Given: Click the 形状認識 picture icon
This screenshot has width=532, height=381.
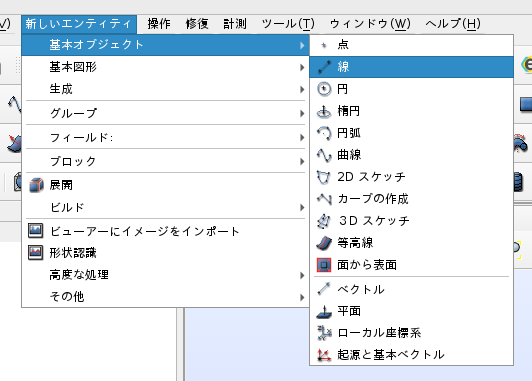Looking at the screenshot, I should (36, 253).
